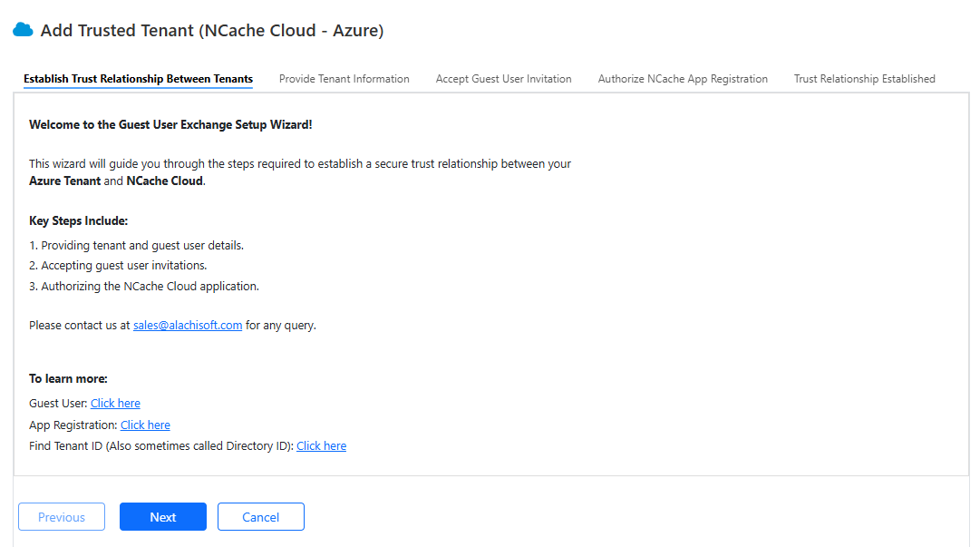Click step '3. Authorizing the NCache Cloud application.'
Image resolution: width=980 pixels, height=547 pixels.
point(144,286)
